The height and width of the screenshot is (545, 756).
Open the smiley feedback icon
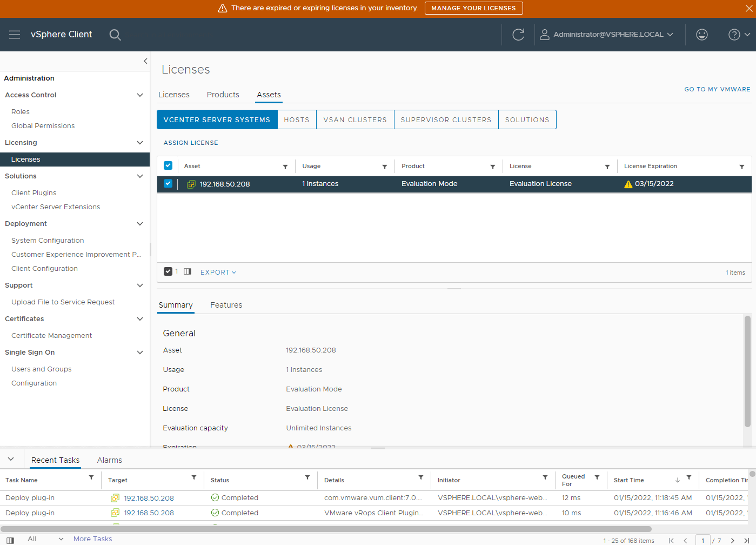pyautogui.click(x=701, y=35)
